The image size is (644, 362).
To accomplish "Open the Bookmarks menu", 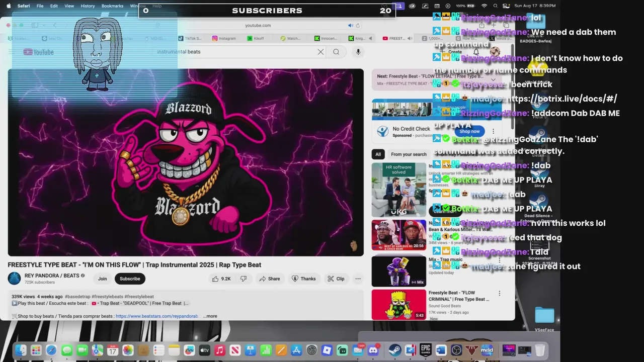I will pyautogui.click(x=112, y=6).
